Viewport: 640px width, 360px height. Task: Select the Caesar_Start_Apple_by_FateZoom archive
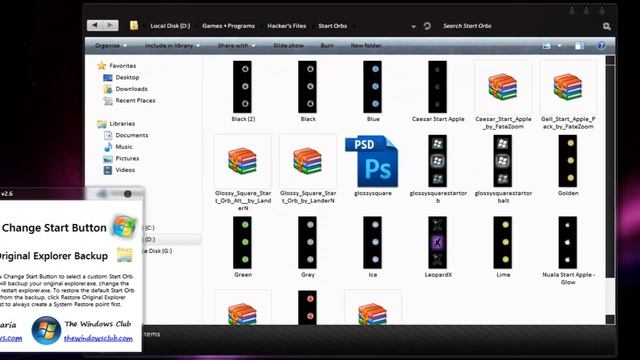[x=503, y=95]
